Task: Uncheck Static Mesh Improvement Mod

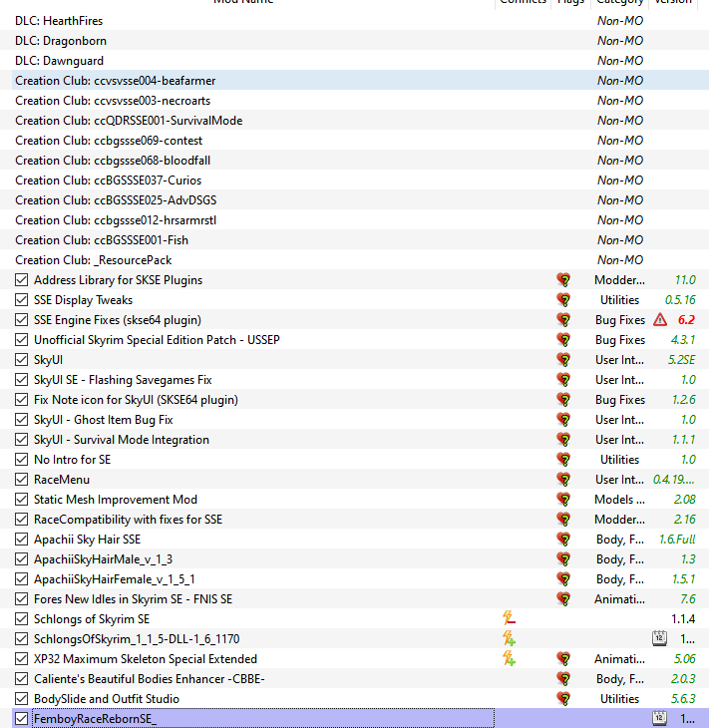Action: 21,500
